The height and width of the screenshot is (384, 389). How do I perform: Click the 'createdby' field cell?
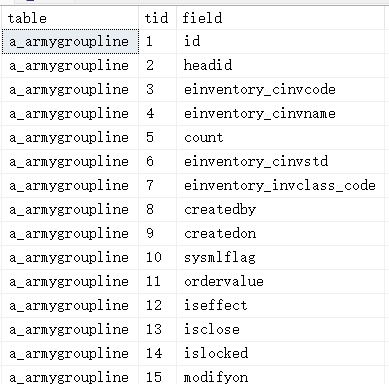(280, 210)
